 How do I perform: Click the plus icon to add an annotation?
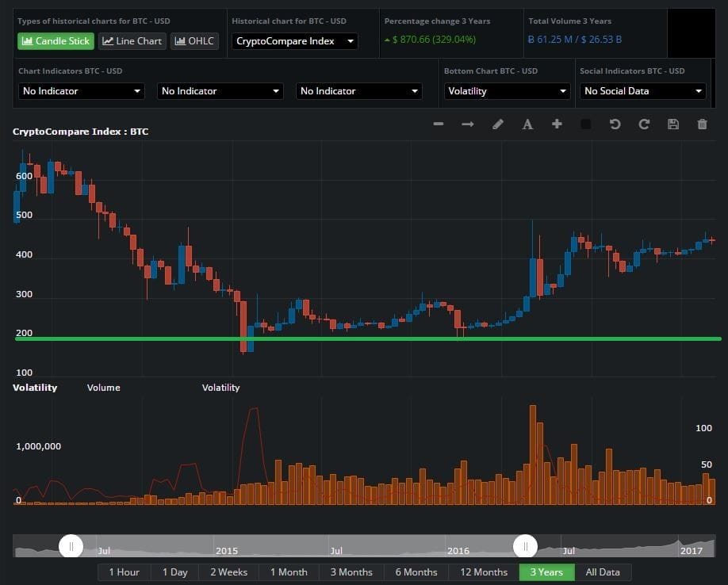tap(557, 124)
